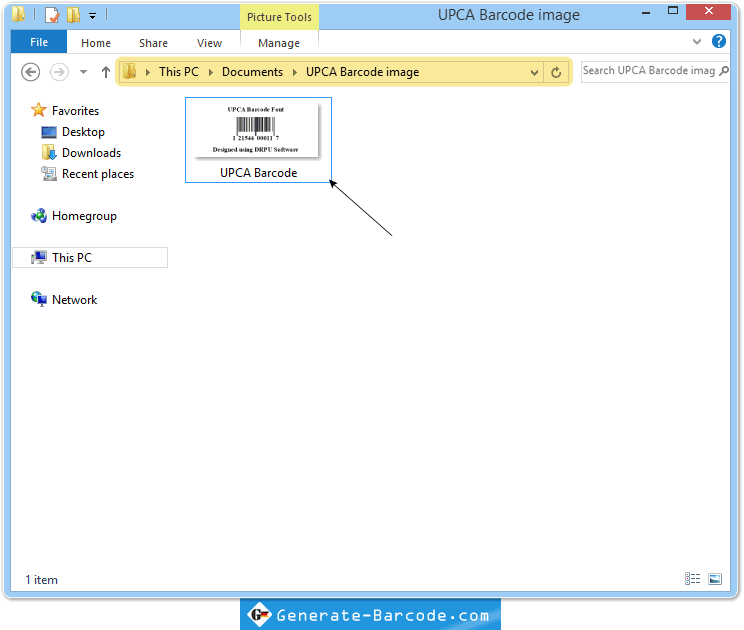Click the This PC computer icon

pos(39,258)
